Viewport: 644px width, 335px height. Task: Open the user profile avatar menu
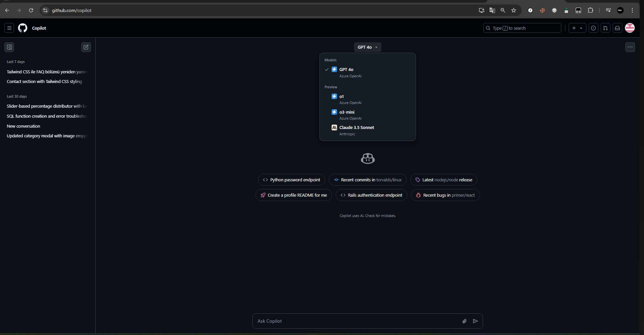[x=630, y=28]
